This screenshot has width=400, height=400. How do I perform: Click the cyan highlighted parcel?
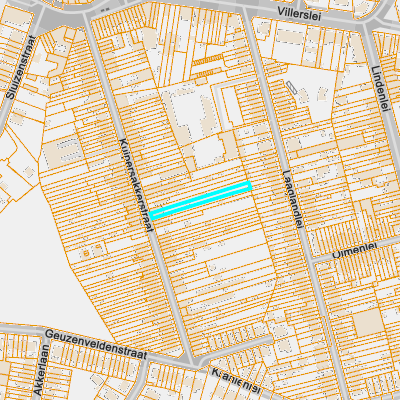201,200
